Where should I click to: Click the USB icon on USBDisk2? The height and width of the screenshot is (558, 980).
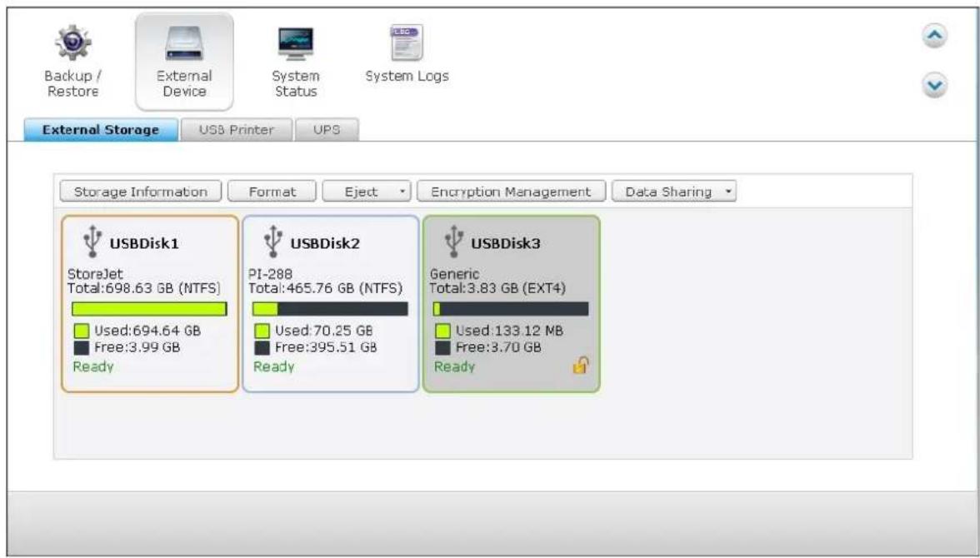[x=273, y=242]
